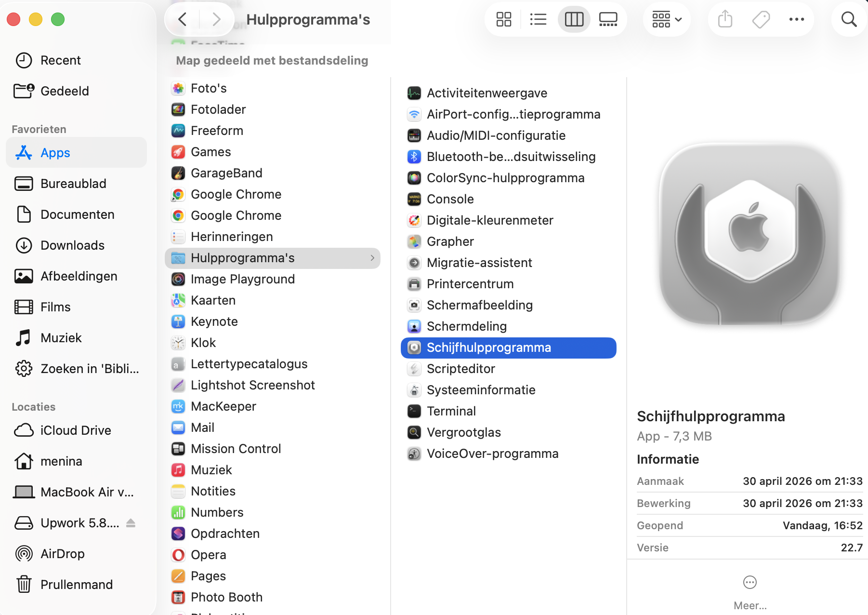Click the Meer… button in preview
The width and height of the screenshot is (868, 615).
750,593
